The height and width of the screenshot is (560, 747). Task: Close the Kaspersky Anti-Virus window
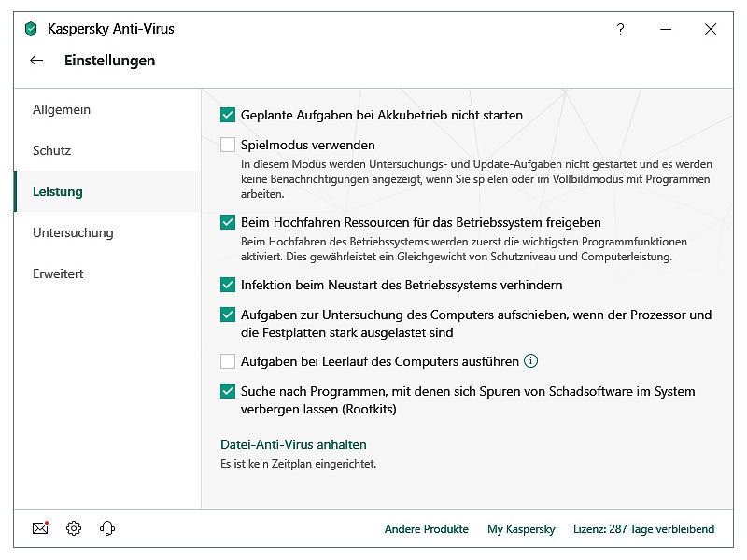(x=711, y=29)
